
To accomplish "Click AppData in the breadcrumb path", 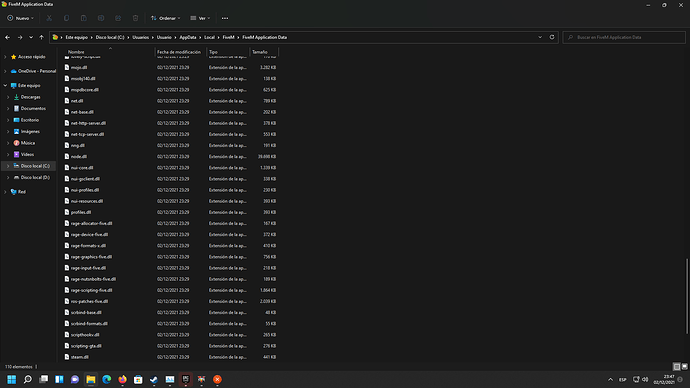I will (x=188, y=37).
